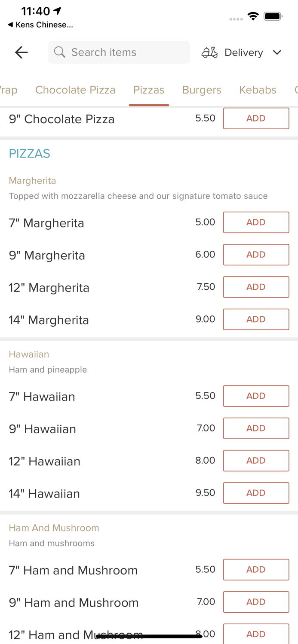Switch to Chocolate Pizza tab
Viewport: 298px width, 644px height.
pyautogui.click(x=75, y=90)
